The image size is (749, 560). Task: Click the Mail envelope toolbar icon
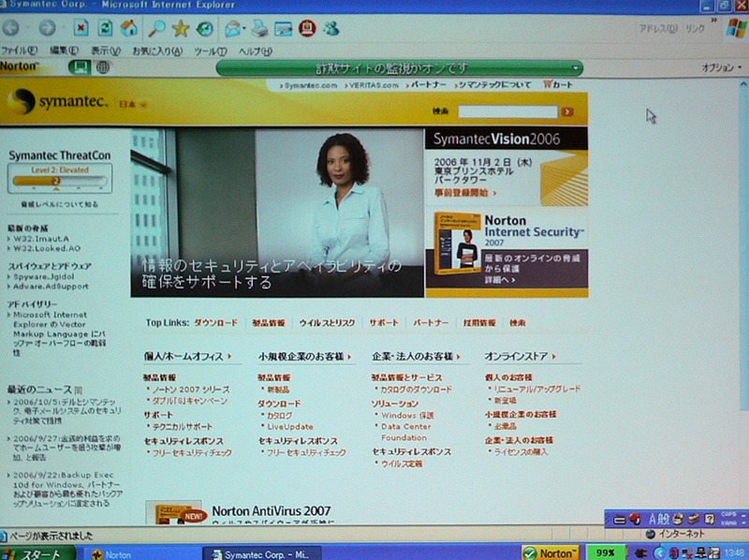pyautogui.click(x=232, y=29)
